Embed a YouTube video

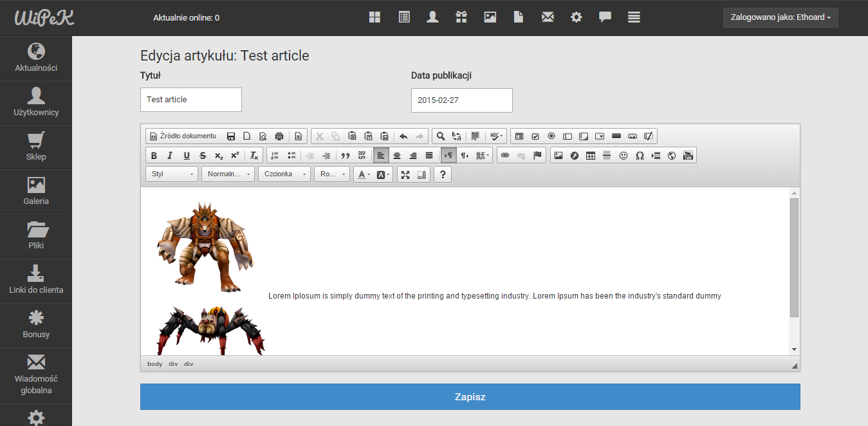688,156
